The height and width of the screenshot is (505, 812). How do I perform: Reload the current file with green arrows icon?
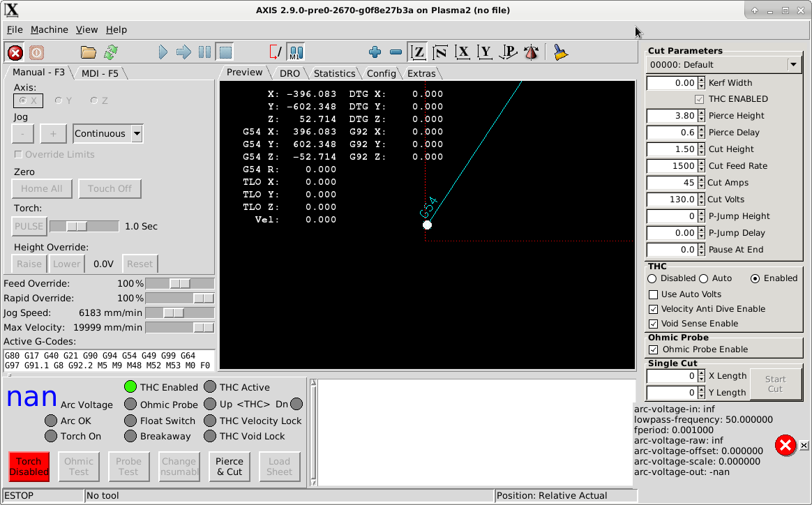111,52
